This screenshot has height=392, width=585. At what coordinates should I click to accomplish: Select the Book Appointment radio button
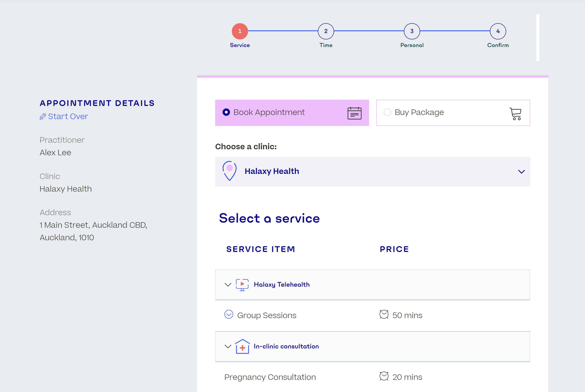click(x=226, y=112)
